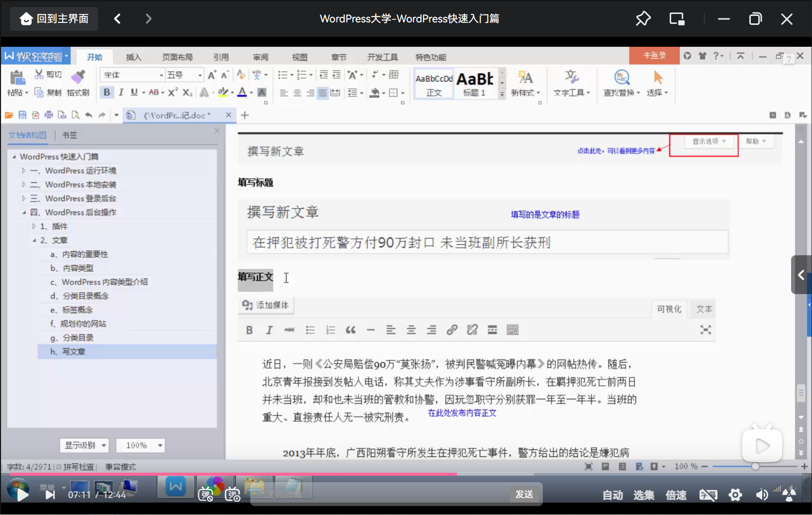Switch to the 书签 panel tab
This screenshot has height=515, width=812.
pyautogui.click(x=70, y=135)
